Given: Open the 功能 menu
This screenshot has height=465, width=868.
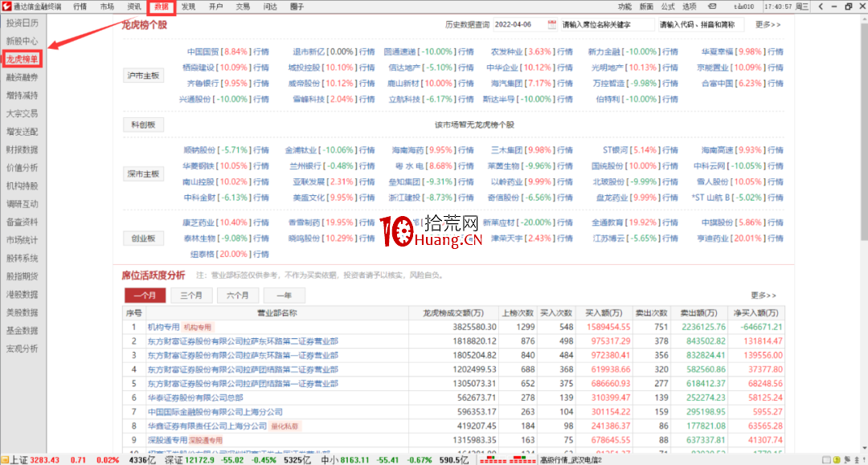Looking at the screenshot, I should [x=624, y=6].
